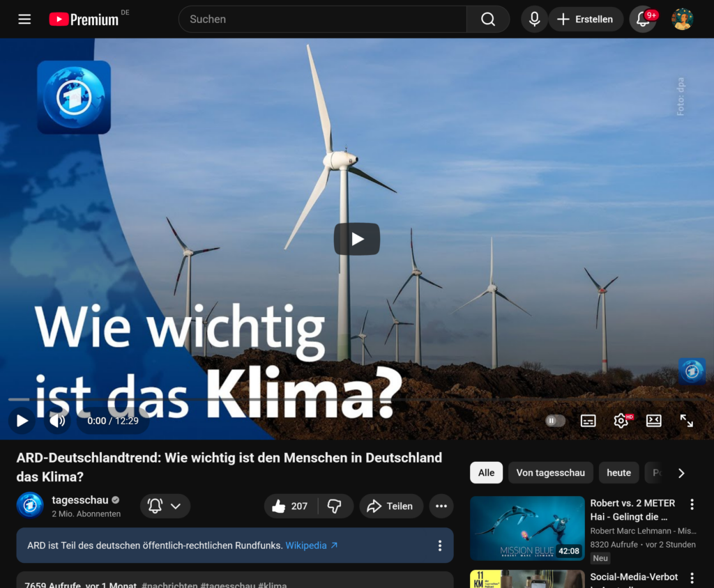The width and height of the screenshot is (714, 588).
Task: Click the Teilen share button
Action: [x=391, y=506]
